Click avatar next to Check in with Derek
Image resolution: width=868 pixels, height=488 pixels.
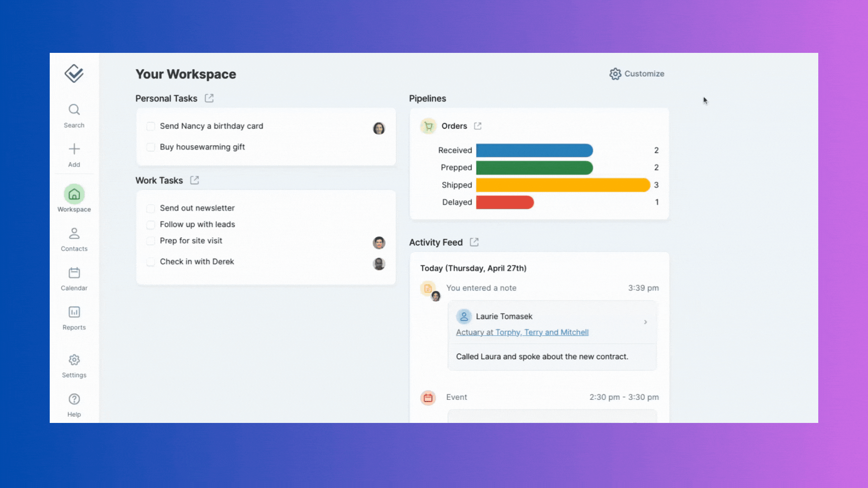379,264
